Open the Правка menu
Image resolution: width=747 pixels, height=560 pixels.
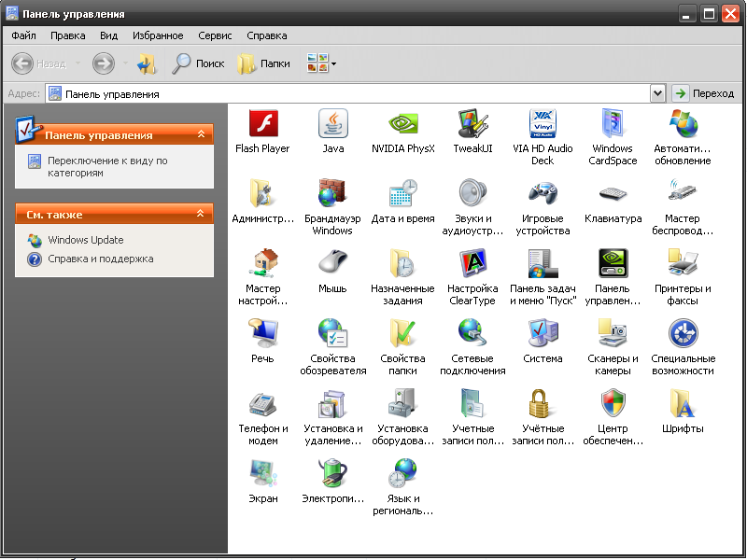(67, 35)
